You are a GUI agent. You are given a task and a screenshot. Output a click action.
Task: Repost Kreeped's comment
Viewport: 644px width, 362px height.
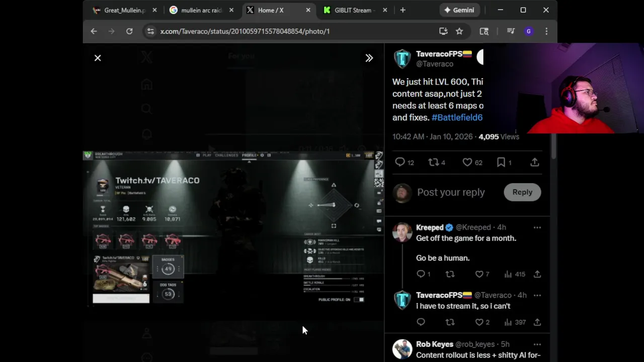(x=450, y=274)
